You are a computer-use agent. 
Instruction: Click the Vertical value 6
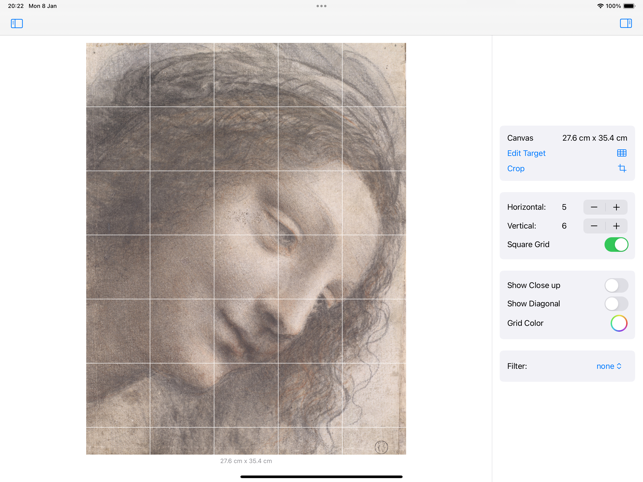pyautogui.click(x=564, y=226)
